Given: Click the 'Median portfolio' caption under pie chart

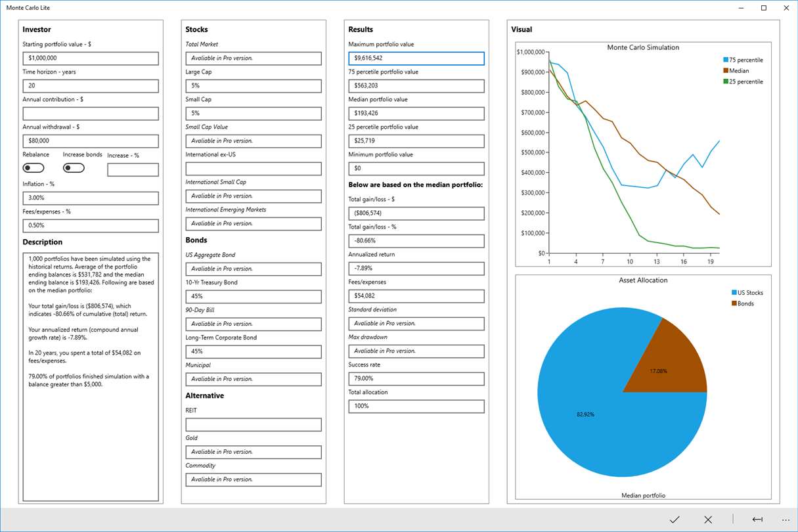Looking at the screenshot, I should click(x=643, y=496).
